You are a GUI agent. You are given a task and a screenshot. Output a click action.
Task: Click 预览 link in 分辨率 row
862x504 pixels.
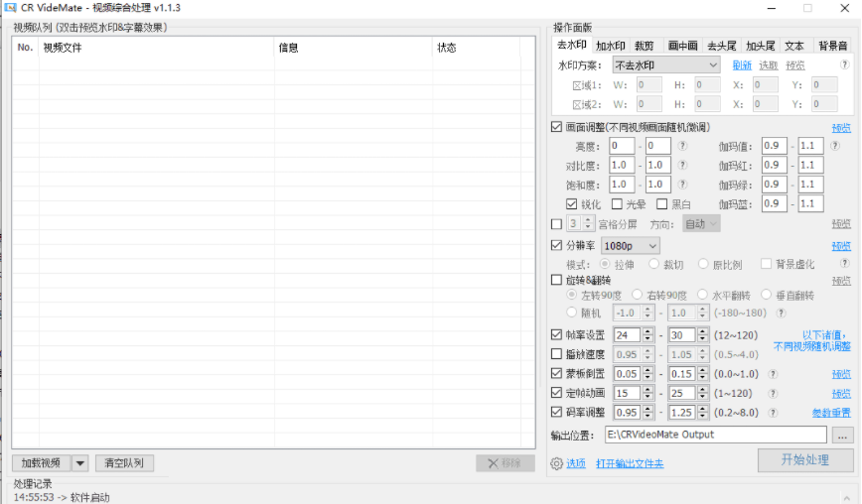tap(841, 246)
